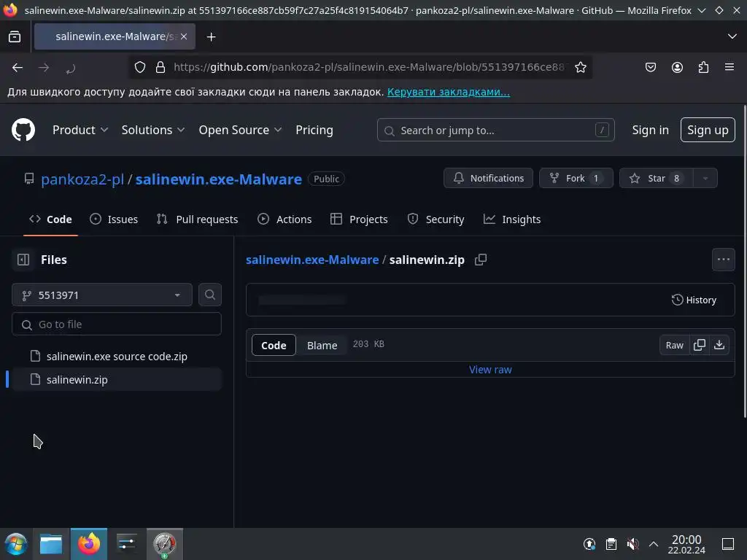Image resolution: width=747 pixels, height=560 pixels.
Task: Click the GitHub logo in header
Action: [23, 130]
